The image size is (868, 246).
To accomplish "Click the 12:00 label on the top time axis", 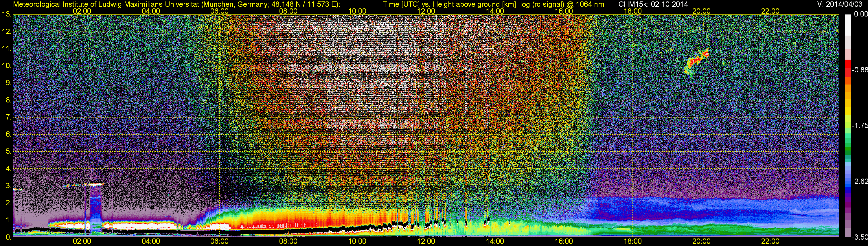I will coord(426,11).
